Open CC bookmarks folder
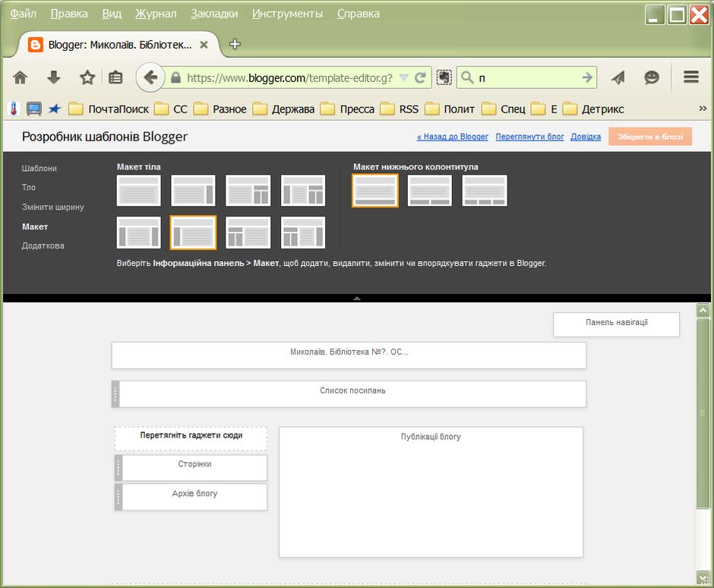The width and height of the screenshot is (714, 588). [x=171, y=109]
